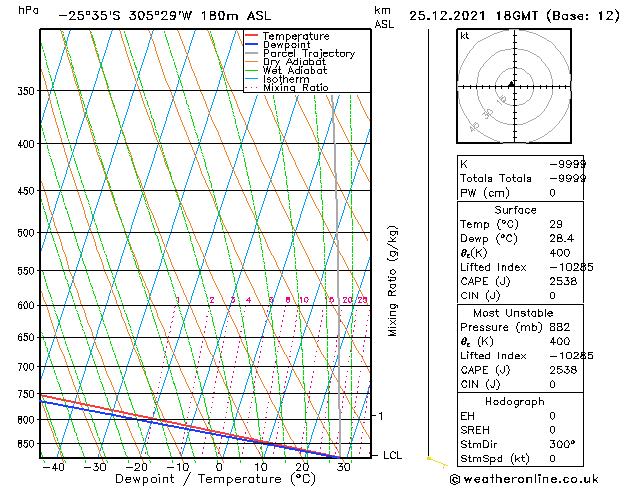Viewport: 629px width, 486px height.
Task: Click the -20 temperature axis label
Action: 137,467
